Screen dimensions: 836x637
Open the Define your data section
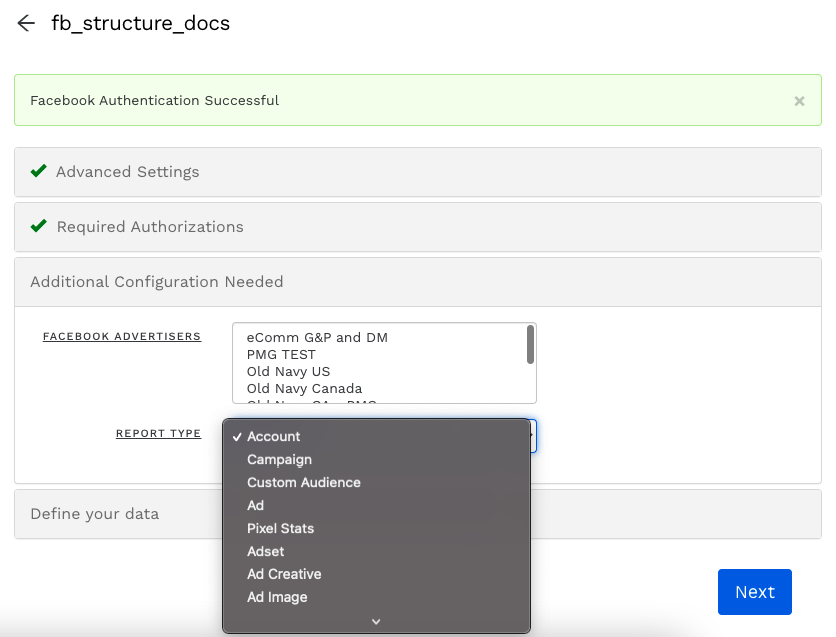(x=94, y=514)
